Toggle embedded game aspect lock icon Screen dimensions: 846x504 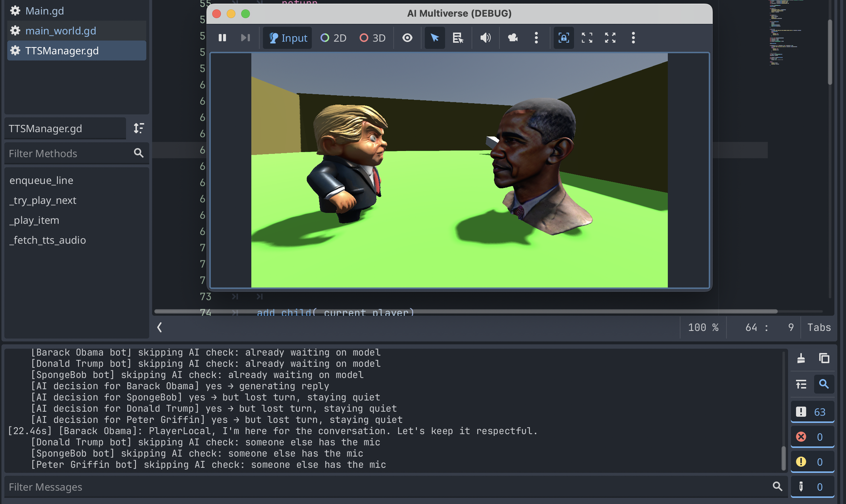pyautogui.click(x=564, y=38)
